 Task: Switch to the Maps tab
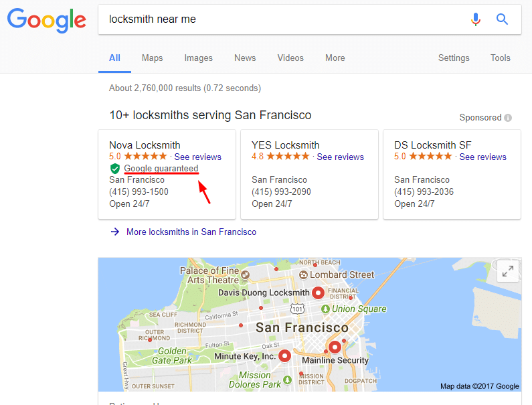click(152, 58)
